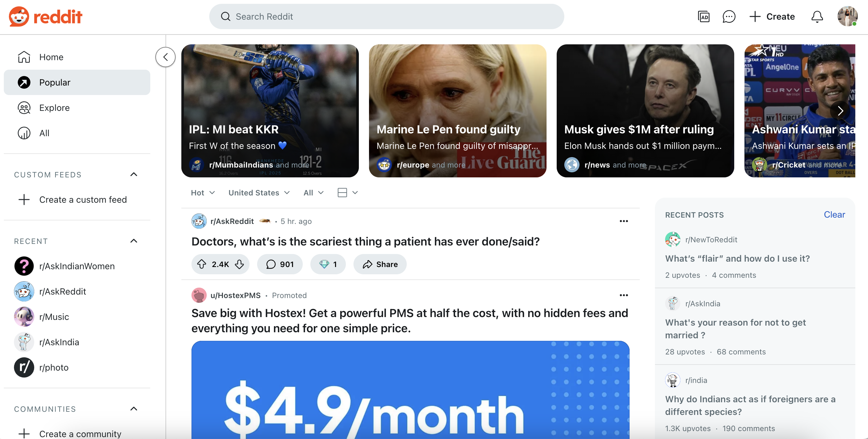
Task: Upvote the AskReddit doctors post
Action: coord(202,264)
